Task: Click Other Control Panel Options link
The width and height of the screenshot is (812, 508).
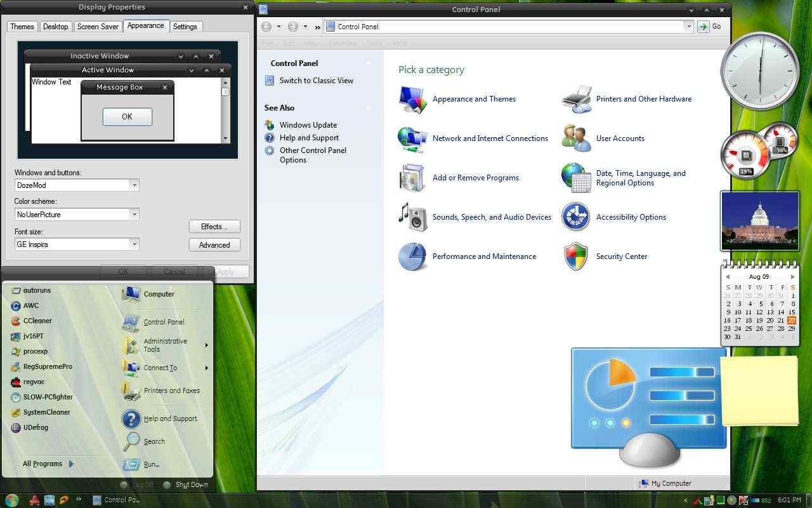Action: coord(313,155)
